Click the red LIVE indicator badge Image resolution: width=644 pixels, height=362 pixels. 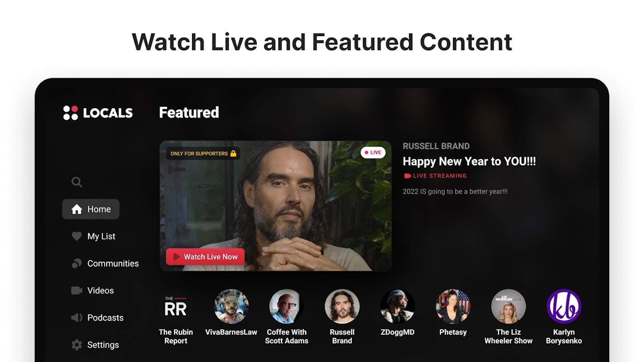373,152
